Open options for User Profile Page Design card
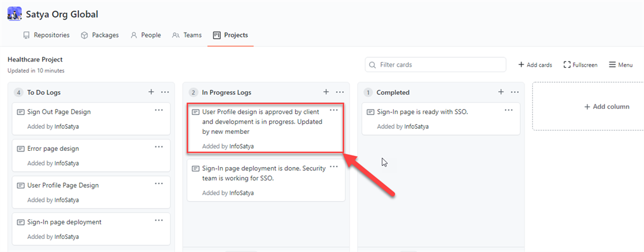 point(159,184)
